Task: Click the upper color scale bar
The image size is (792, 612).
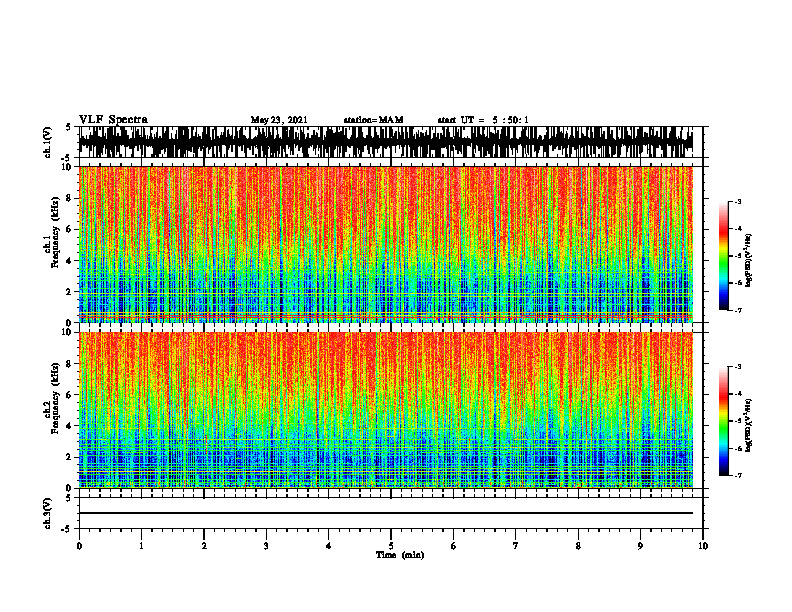Action: [x=723, y=256]
